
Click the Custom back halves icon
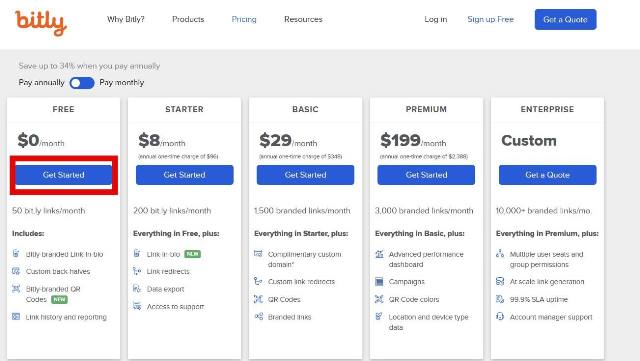click(x=16, y=271)
